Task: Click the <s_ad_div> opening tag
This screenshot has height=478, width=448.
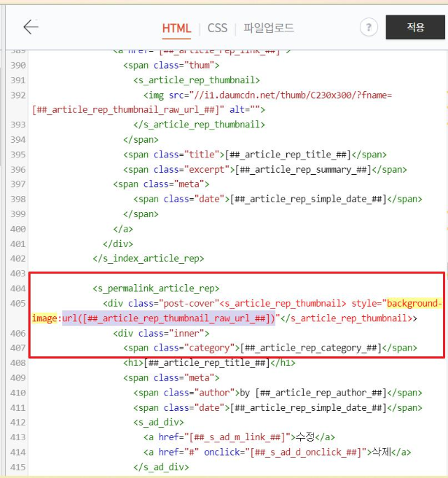Action: [x=159, y=422]
